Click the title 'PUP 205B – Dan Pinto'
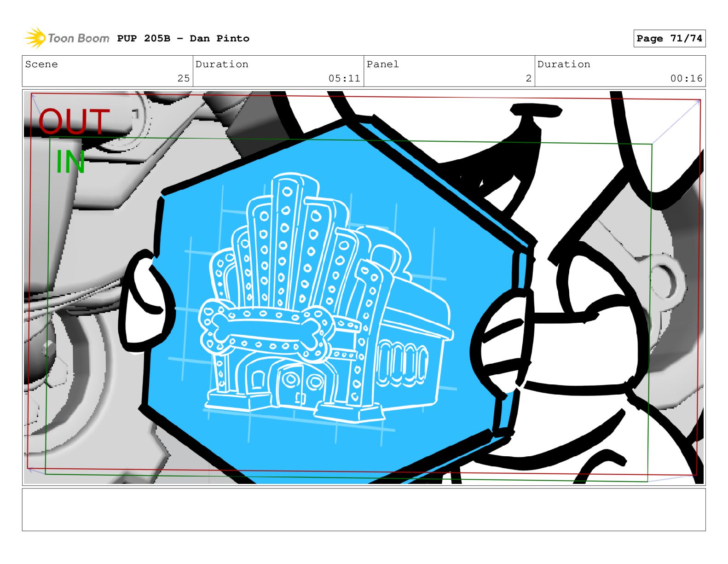This screenshot has height=564, width=728. point(183,39)
